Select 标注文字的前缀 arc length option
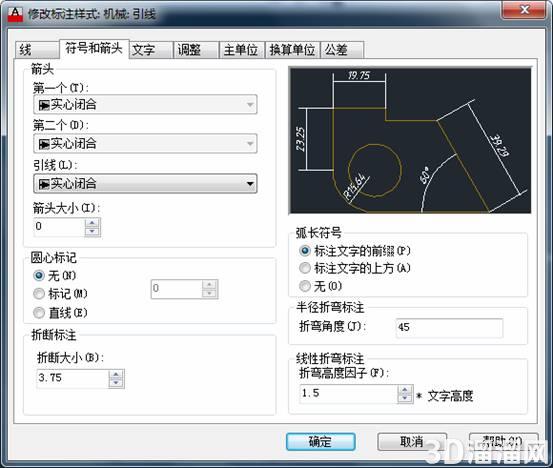 tap(305, 251)
